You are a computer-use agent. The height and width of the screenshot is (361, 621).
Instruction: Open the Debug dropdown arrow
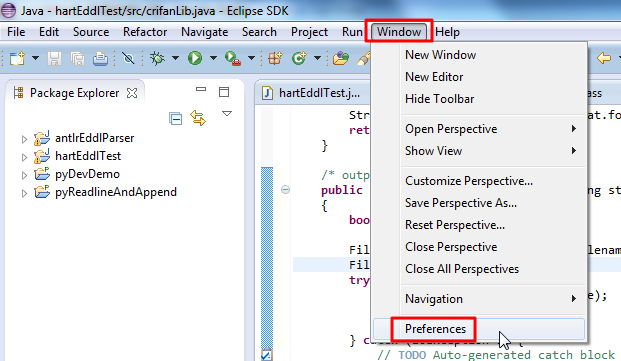pyautogui.click(x=175, y=58)
